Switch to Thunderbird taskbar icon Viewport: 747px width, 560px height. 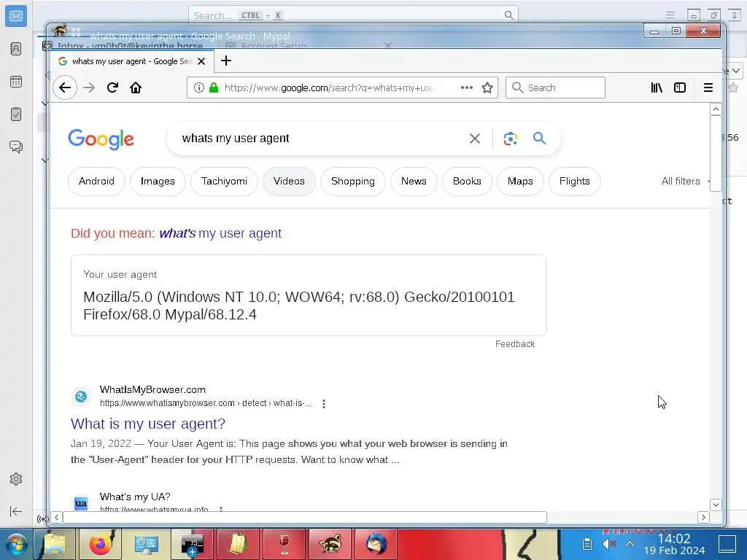pos(376,544)
